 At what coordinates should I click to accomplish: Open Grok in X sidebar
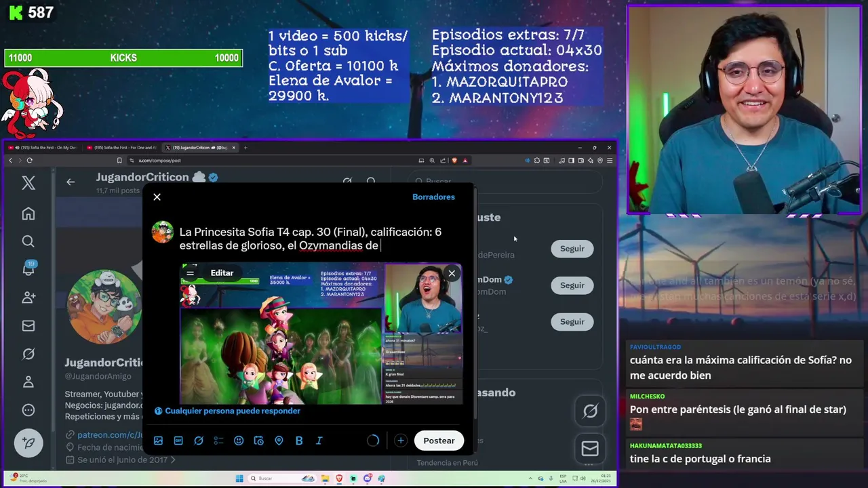click(x=28, y=354)
